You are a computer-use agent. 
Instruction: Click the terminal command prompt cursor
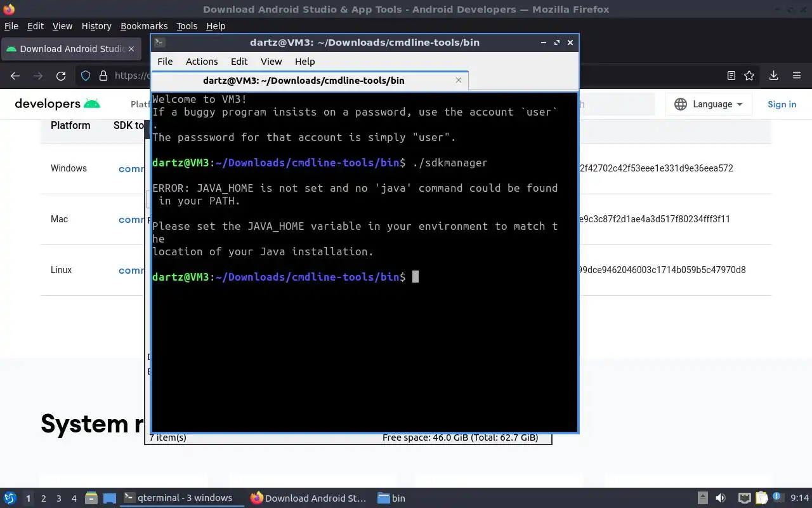point(416,277)
